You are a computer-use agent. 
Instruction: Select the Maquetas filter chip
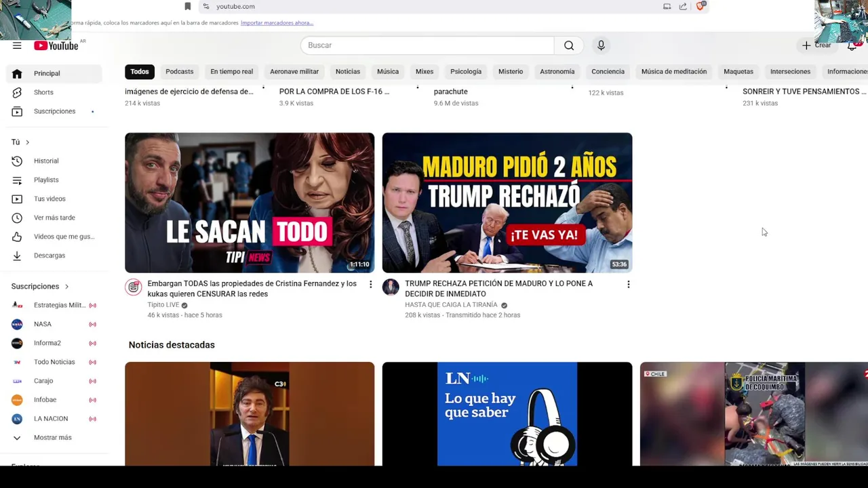738,71
